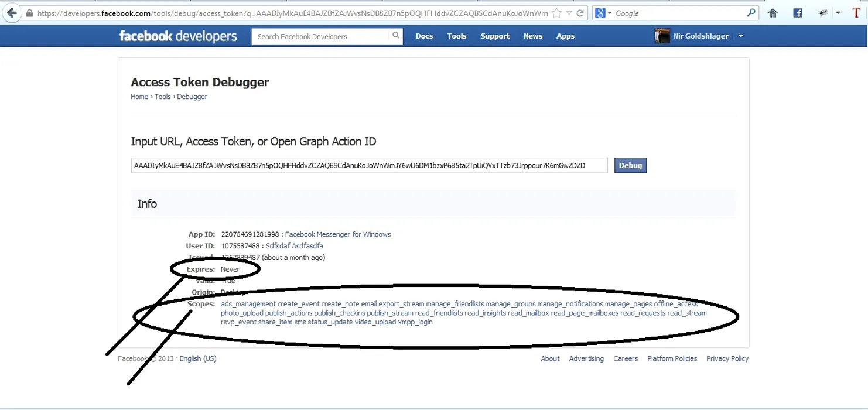Bookmark this page with the star icon
Image resolution: width=868 pixels, height=410 pixels.
[x=556, y=13]
